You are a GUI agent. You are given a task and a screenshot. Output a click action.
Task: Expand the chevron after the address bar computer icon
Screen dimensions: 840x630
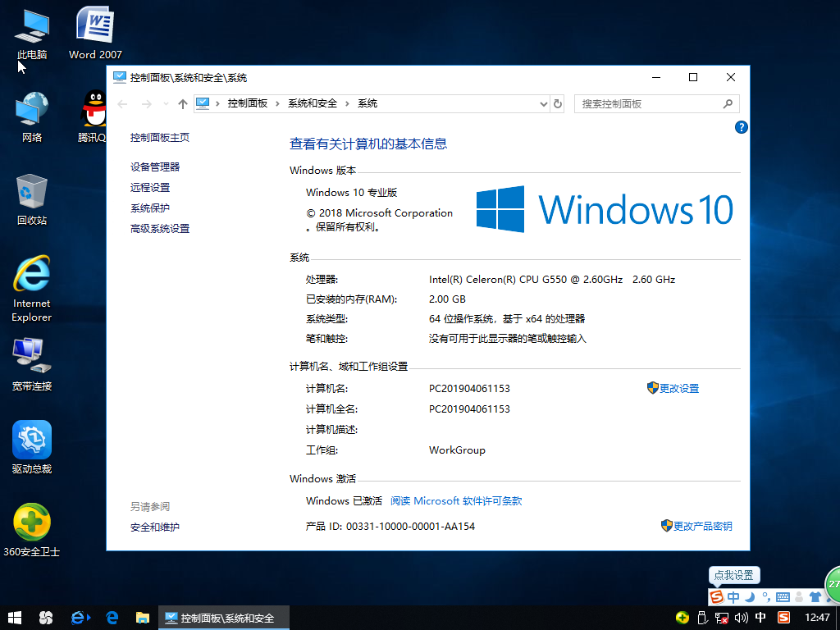[217, 103]
